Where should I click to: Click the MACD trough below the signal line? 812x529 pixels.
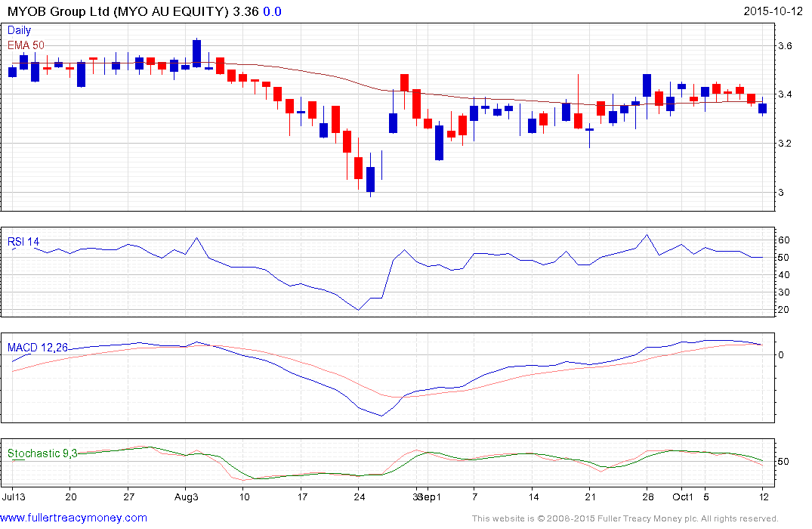381,415
